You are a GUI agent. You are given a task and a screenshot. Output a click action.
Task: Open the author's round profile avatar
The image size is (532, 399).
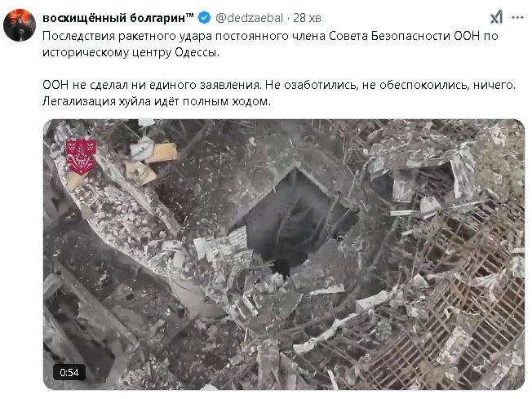pyautogui.click(x=20, y=25)
